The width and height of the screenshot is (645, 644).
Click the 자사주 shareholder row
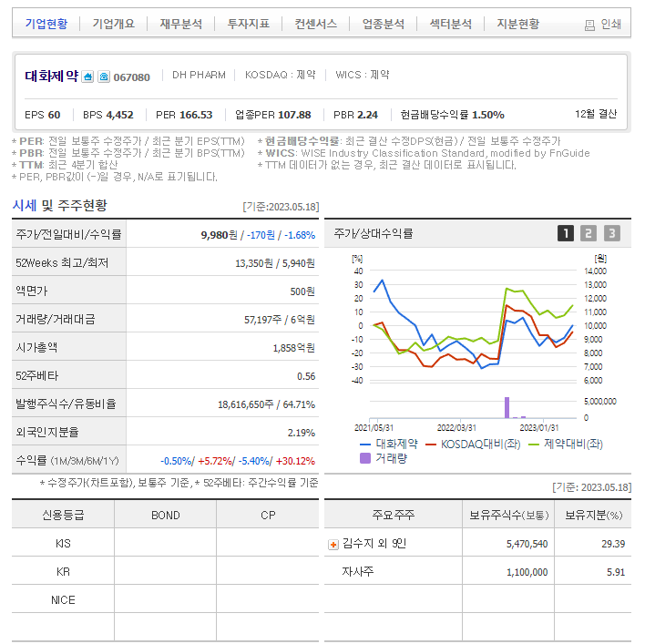[x=477, y=572]
